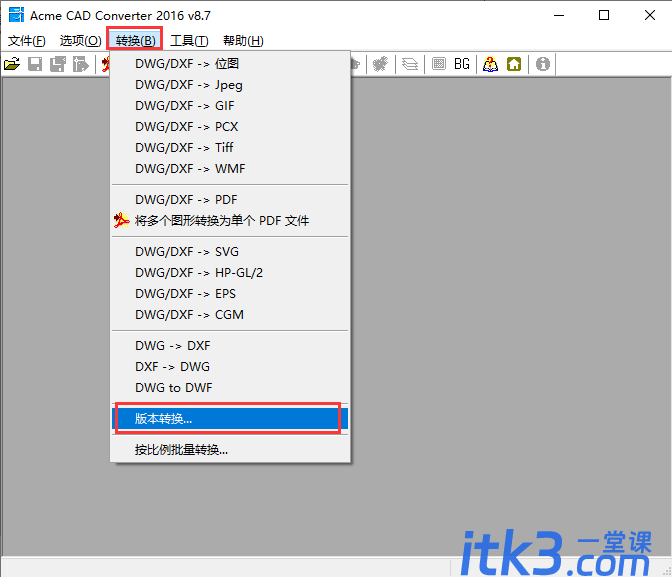Image resolution: width=672 pixels, height=577 pixels.
Task: Click the Acme CAD Converter title icon
Action: 16,15
